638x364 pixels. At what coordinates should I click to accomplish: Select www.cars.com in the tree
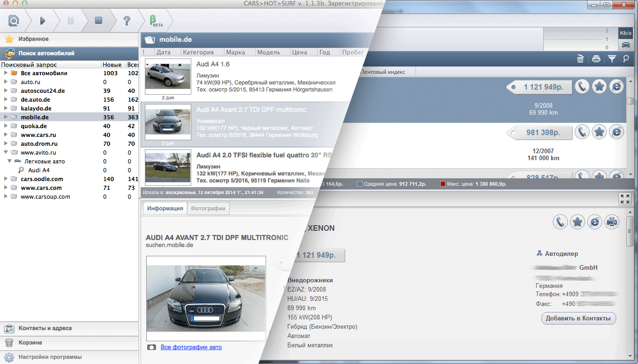pyautogui.click(x=41, y=188)
